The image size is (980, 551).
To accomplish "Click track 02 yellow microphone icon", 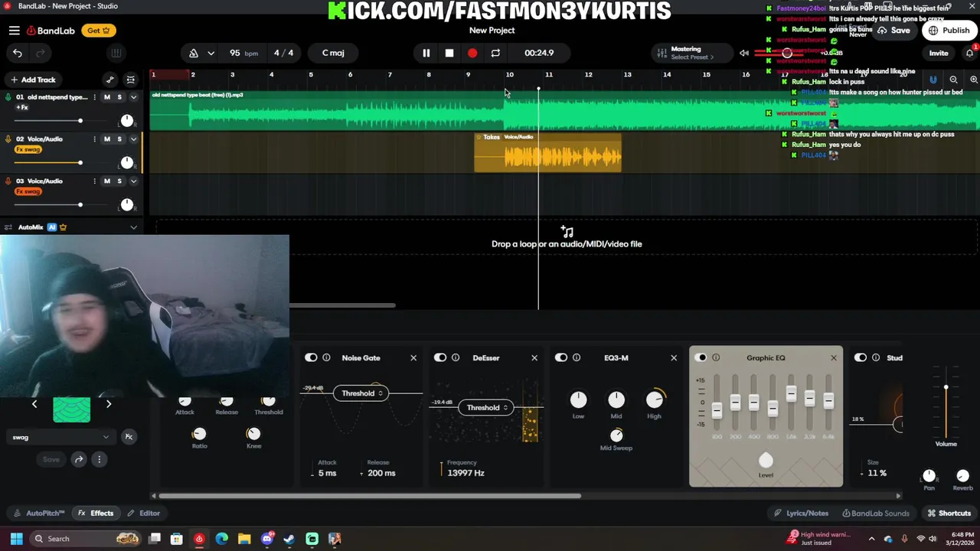I will [8, 139].
